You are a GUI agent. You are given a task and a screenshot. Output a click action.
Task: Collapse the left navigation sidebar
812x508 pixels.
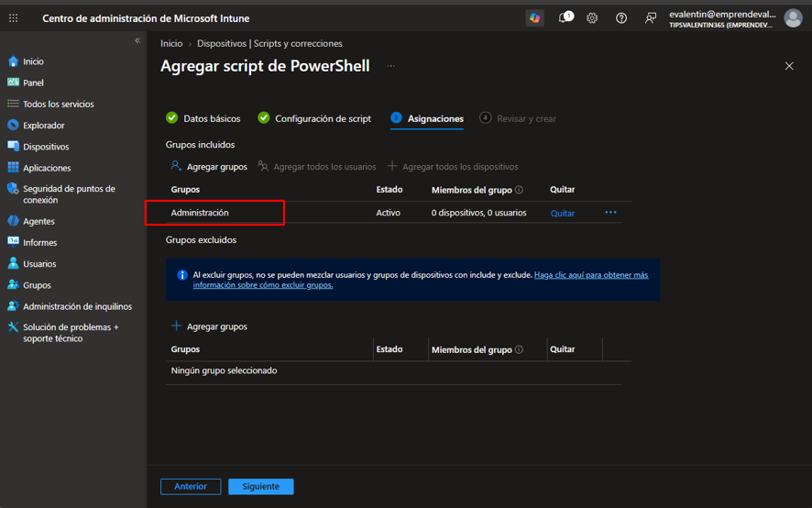(x=137, y=40)
